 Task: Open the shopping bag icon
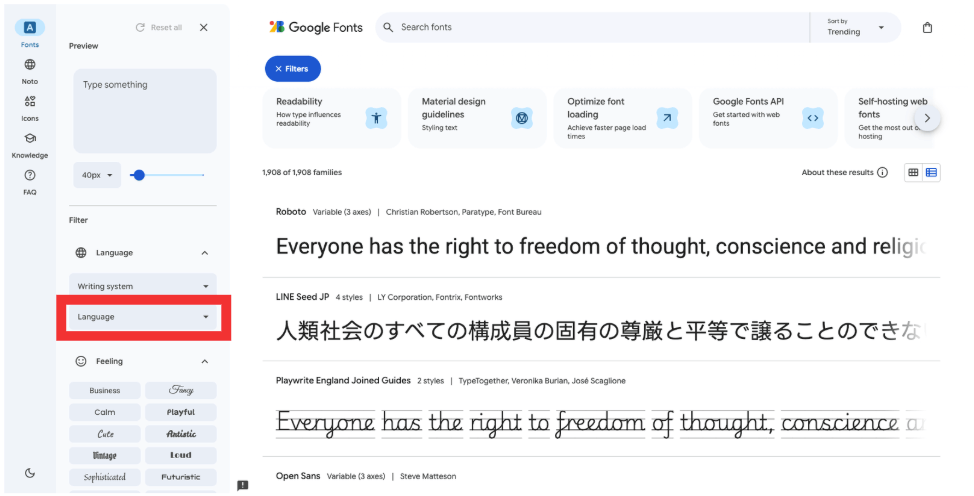point(927,28)
